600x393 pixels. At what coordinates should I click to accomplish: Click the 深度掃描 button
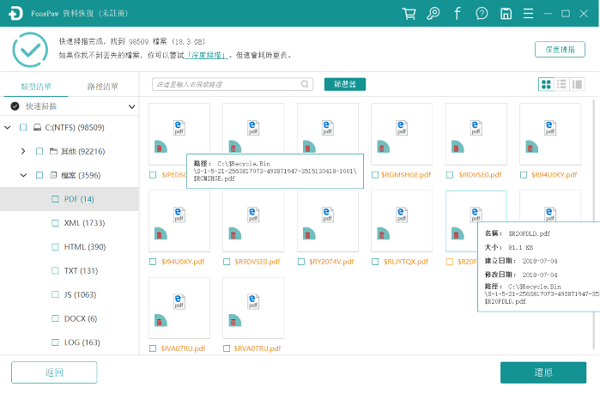560,49
